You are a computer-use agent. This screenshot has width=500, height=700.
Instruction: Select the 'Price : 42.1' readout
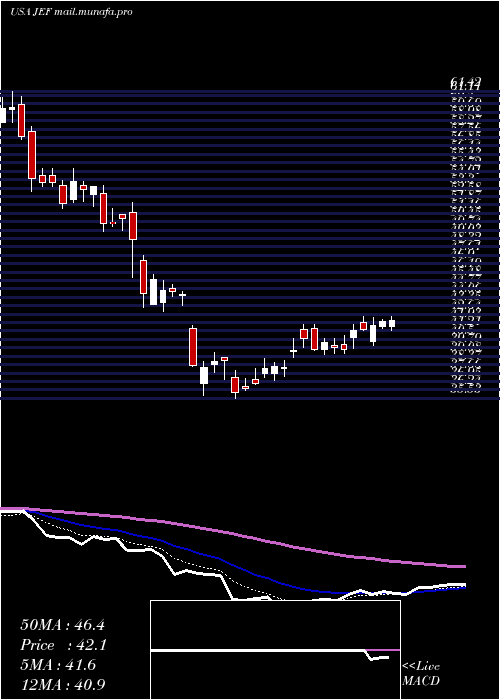[64, 645]
